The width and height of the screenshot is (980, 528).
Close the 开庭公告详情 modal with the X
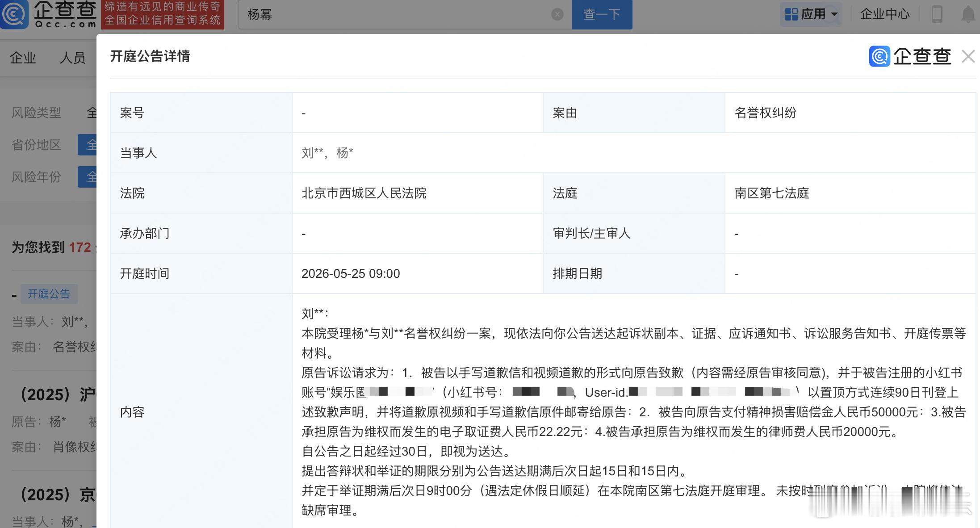coord(968,56)
